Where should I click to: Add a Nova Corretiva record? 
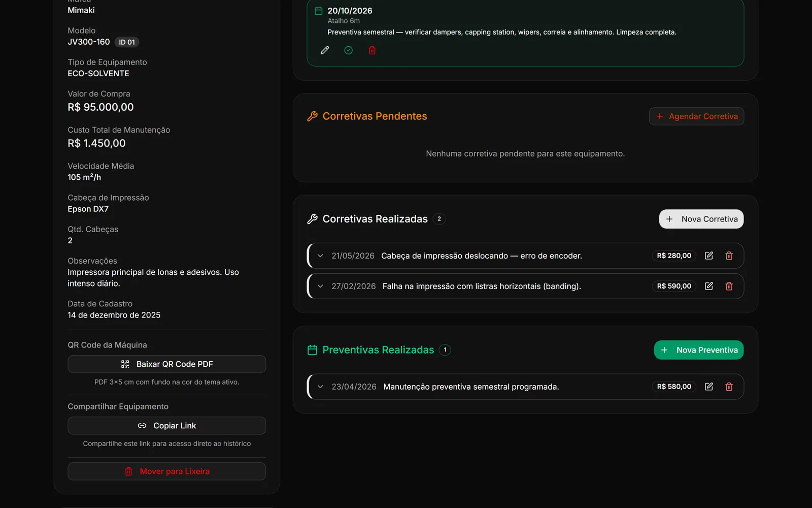coord(701,219)
